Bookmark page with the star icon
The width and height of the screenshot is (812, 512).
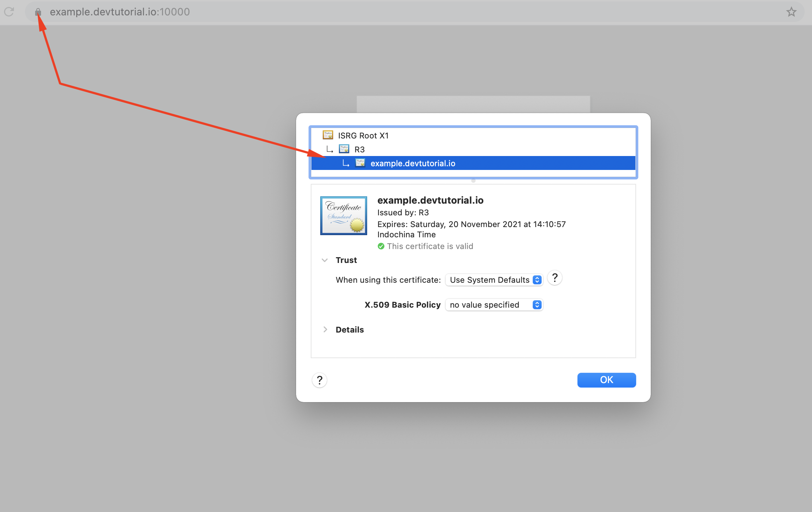point(791,12)
